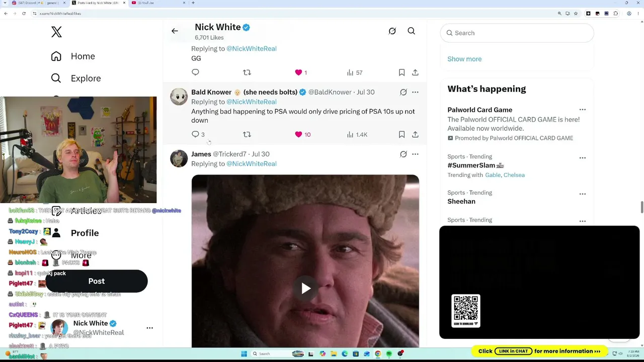Go back using the arrow beside Nick White
Screen dimensions: 644x362
[x=175, y=31]
